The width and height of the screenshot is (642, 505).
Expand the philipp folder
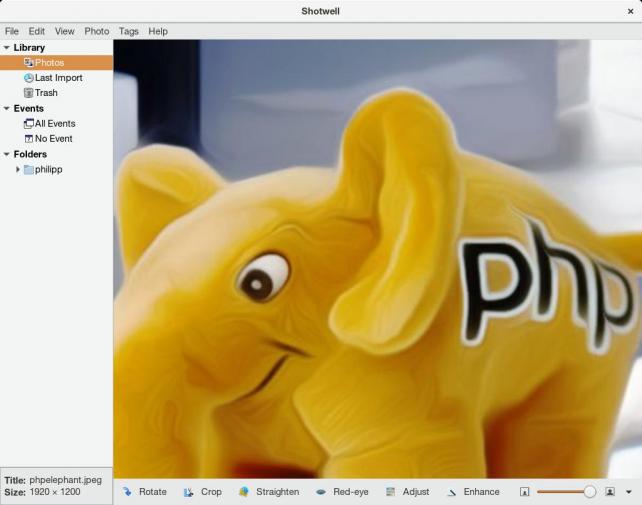pos(18,170)
